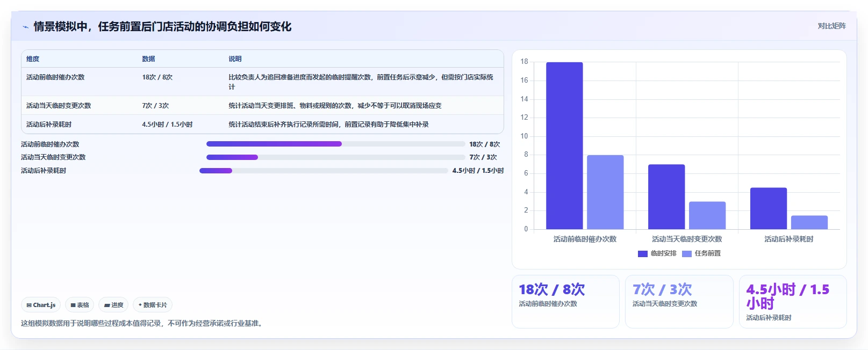
Task: Click the 说明 column header
Action: pyautogui.click(x=235, y=59)
